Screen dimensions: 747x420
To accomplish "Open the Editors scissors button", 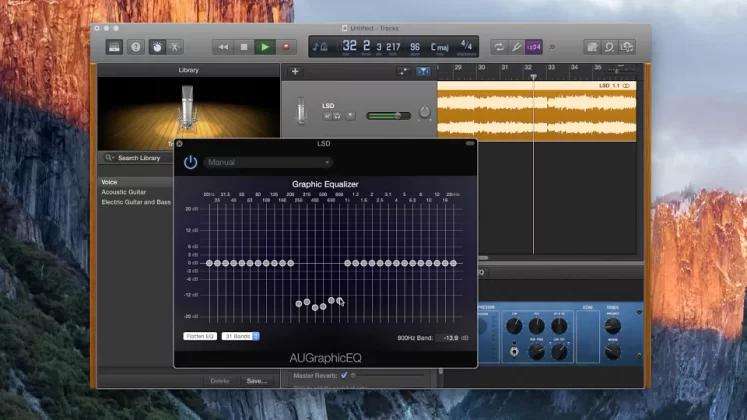I will (x=175, y=47).
